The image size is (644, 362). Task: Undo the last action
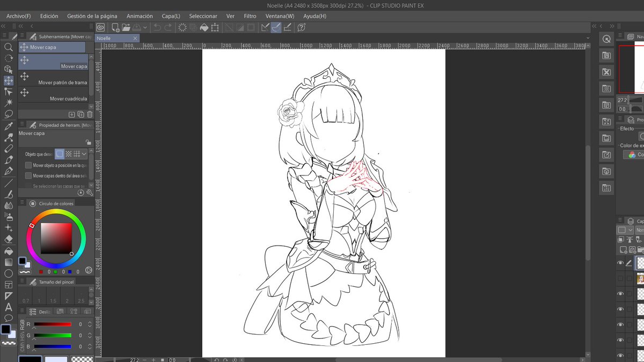157,27
